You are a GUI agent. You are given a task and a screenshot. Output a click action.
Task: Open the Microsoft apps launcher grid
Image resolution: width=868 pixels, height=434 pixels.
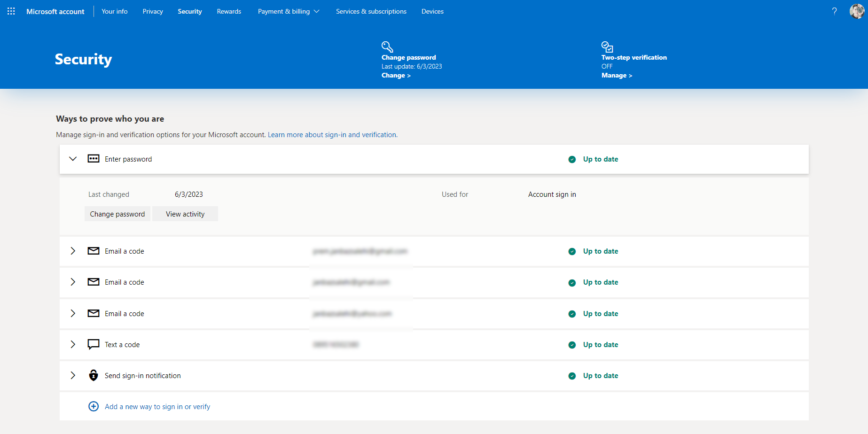point(11,11)
